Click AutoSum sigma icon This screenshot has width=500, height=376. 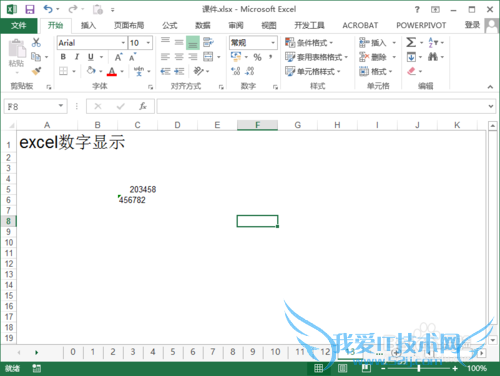pos(411,42)
